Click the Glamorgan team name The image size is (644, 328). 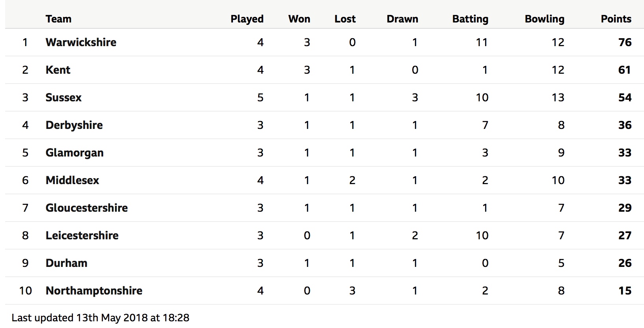[x=74, y=153]
